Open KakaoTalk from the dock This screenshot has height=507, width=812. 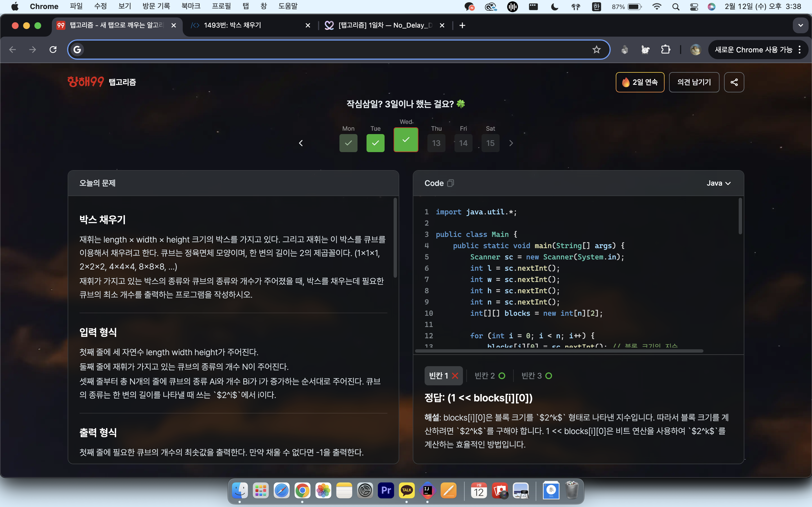tap(406, 491)
